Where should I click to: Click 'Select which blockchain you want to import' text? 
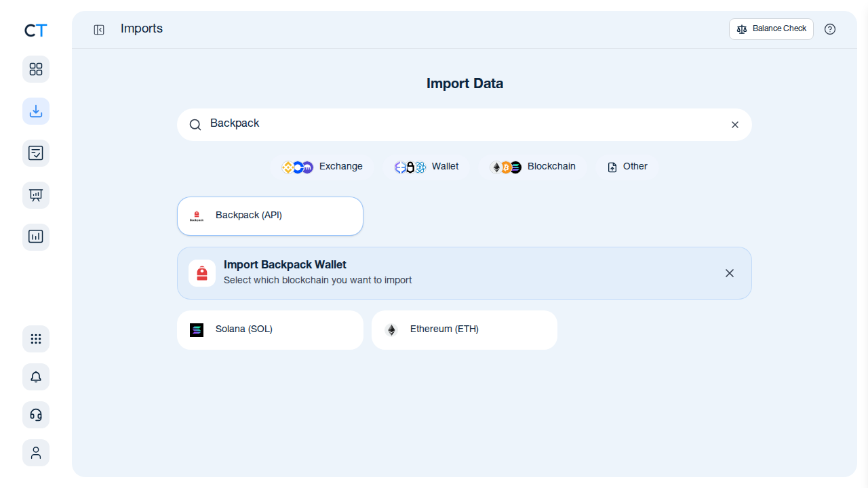pyautogui.click(x=317, y=280)
